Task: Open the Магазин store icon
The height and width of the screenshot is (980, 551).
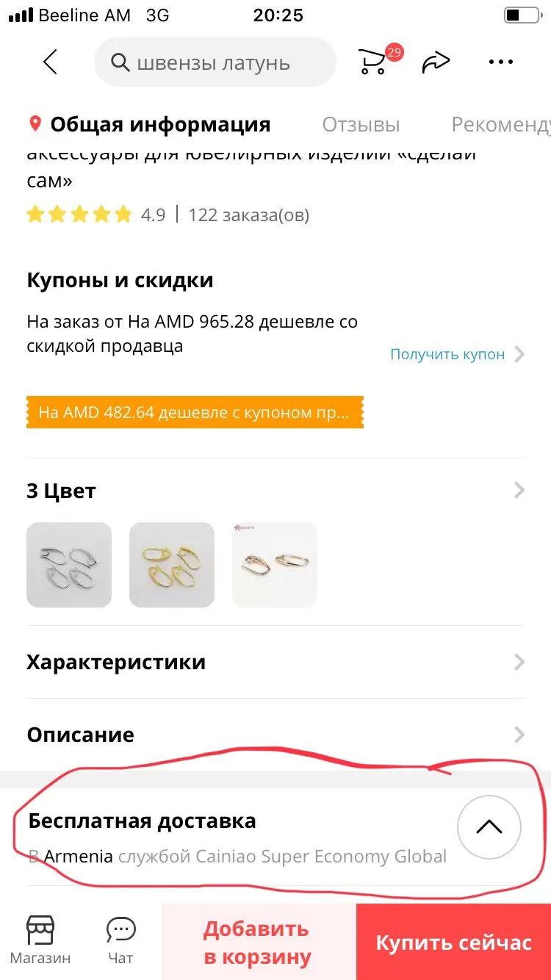Action: point(40,940)
